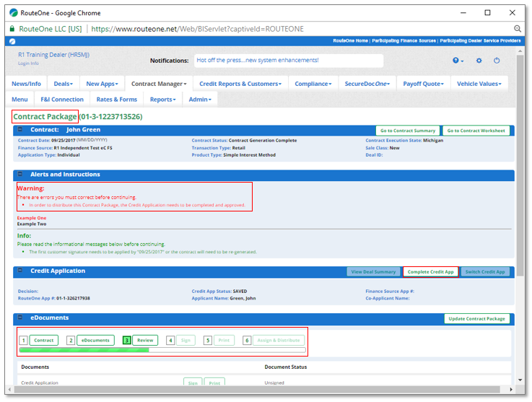This screenshot has width=532, height=402.
Task: Click the step 4 Sign button
Action: (x=186, y=340)
